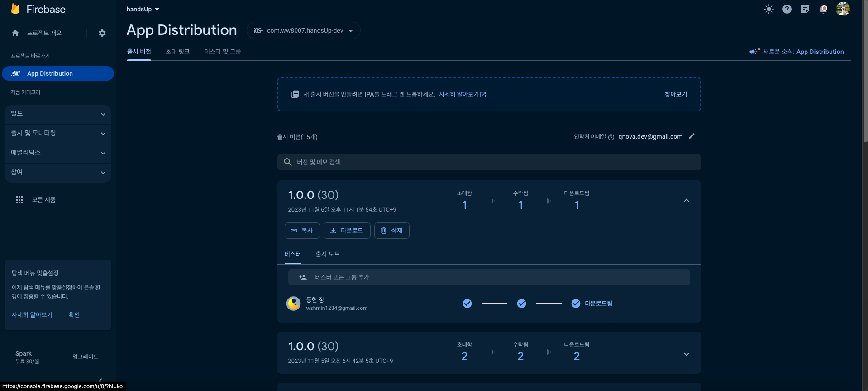Click the IPA upload plus icon
868x391 pixels.
click(x=295, y=94)
